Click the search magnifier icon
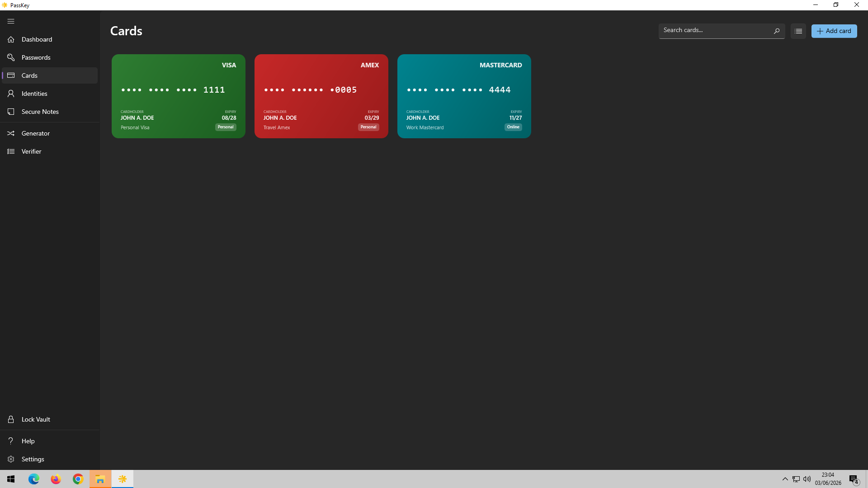Image resolution: width=868 pixels, height=488 pixels. (777, 31)
